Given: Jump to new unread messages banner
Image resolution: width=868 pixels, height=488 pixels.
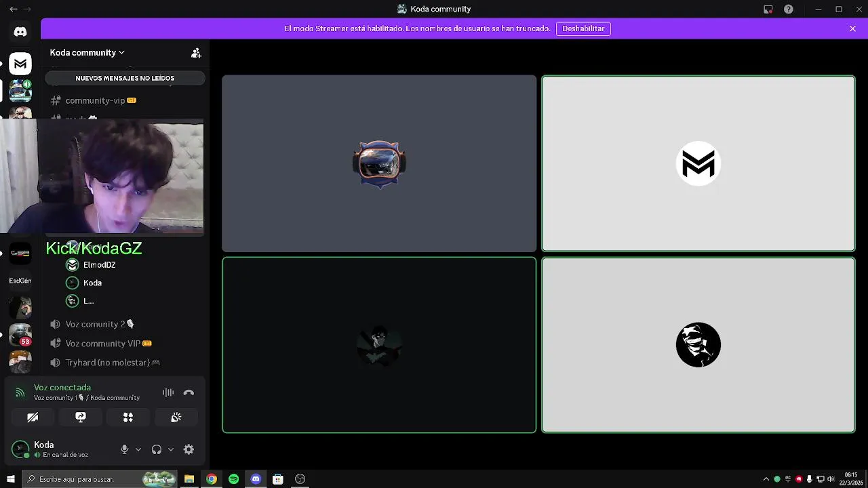Looking at the screenshot, I should click(x=125, y=78).
